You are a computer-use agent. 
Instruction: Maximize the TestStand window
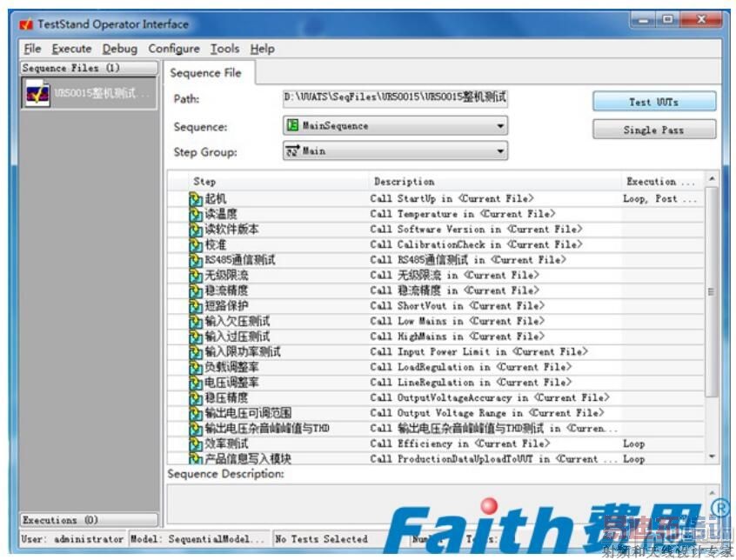click(x=667, y=20)
